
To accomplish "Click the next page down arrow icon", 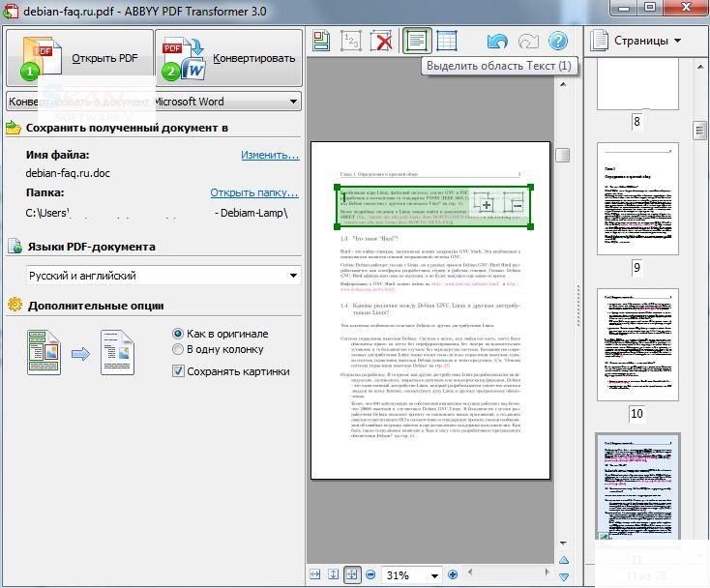I will (564, 576).
